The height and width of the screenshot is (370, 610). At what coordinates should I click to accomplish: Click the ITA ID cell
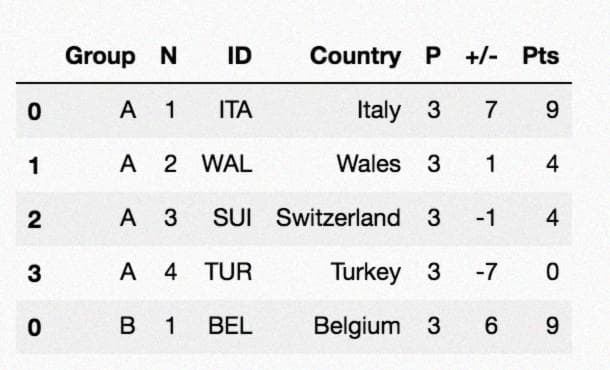(236, 110)
